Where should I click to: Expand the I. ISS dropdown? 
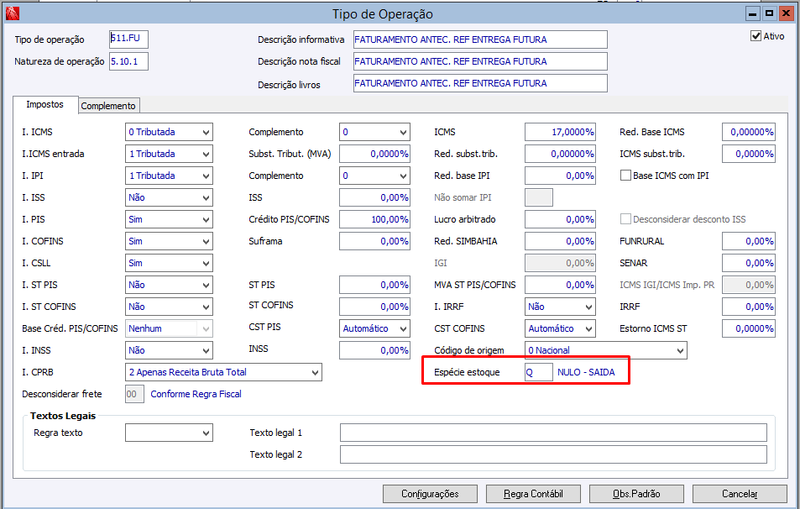pyautogui.click(x=169, y=198)
